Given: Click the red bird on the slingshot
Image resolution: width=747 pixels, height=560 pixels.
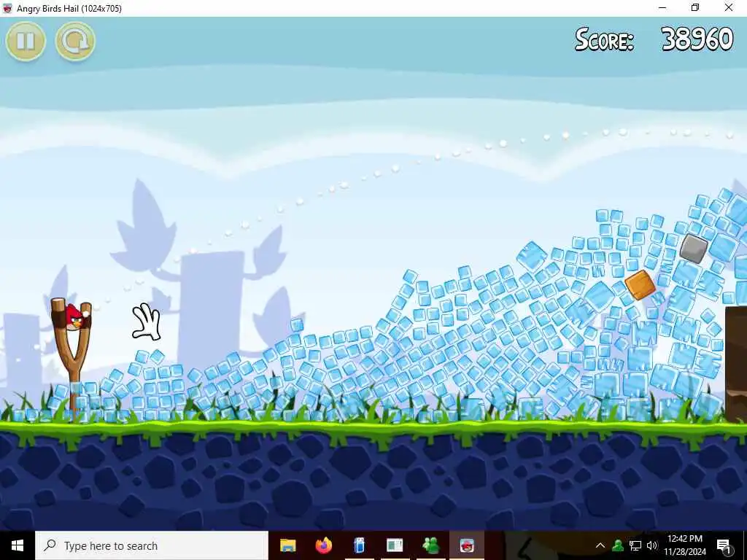Looking at the screenshot, I should coord(75,317).
